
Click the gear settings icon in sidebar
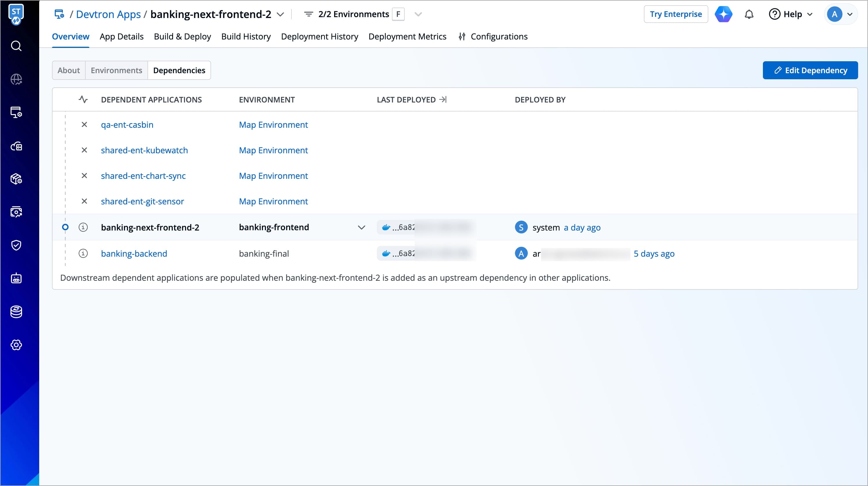[x=16, y=345]
